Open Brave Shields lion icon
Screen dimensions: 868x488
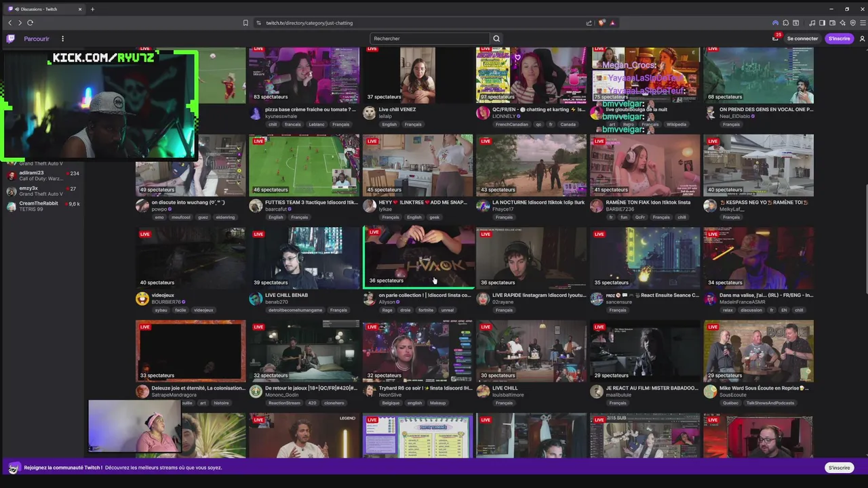tap(601, 23)
